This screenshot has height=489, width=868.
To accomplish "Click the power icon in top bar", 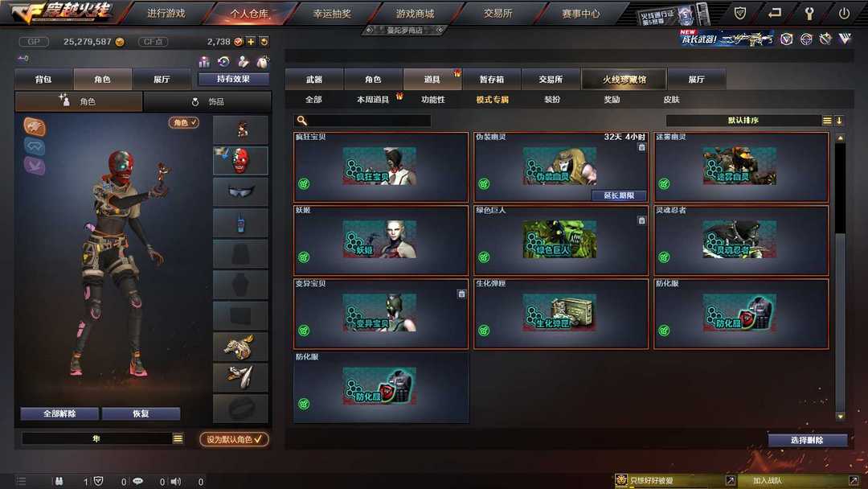I will click(844, 14).
